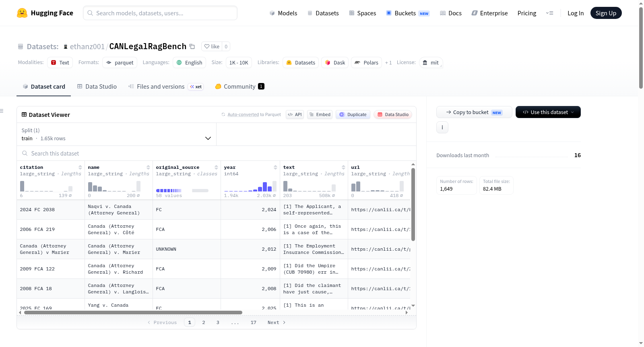Select the '2008 FCA 18' citation cell
Image resolution: width=644 pixels, height=347 pixels.
pyautogui.click(x=51, y=289)
